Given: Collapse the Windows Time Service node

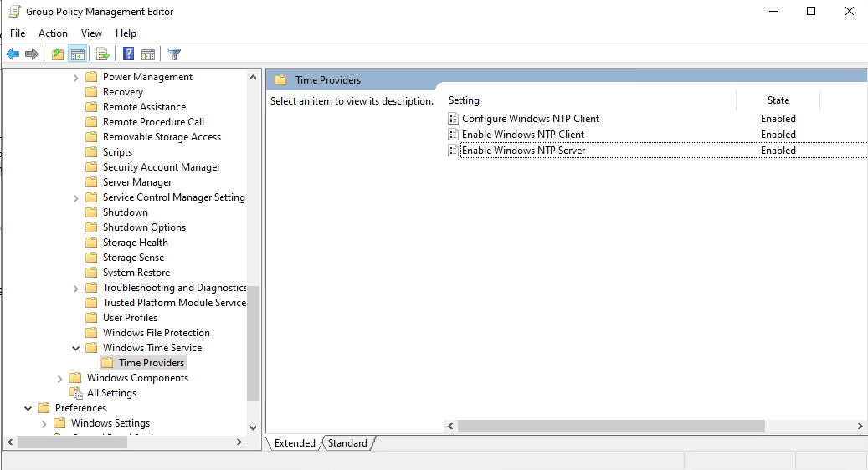Looking at the screenshot, I should (x=76, y=348).
